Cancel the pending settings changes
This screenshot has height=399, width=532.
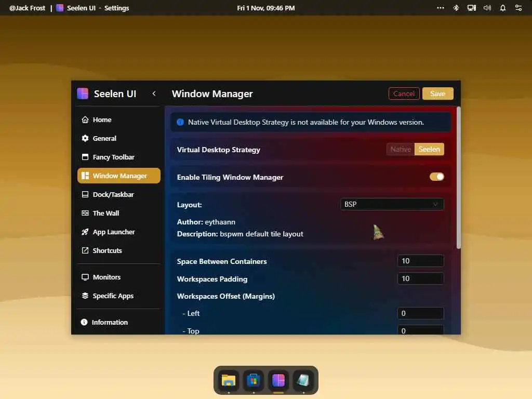coord(404,94)
